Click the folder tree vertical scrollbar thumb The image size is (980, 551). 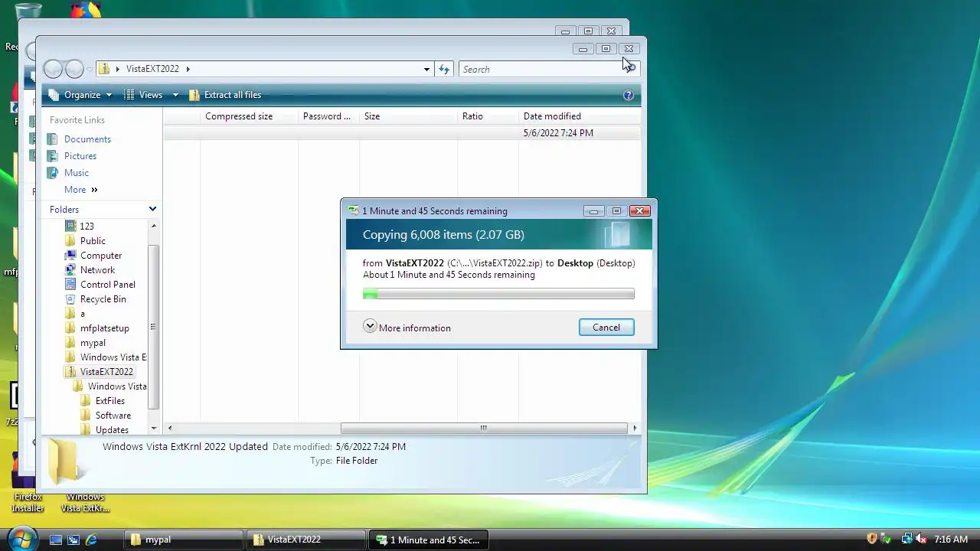click(153, 327)
